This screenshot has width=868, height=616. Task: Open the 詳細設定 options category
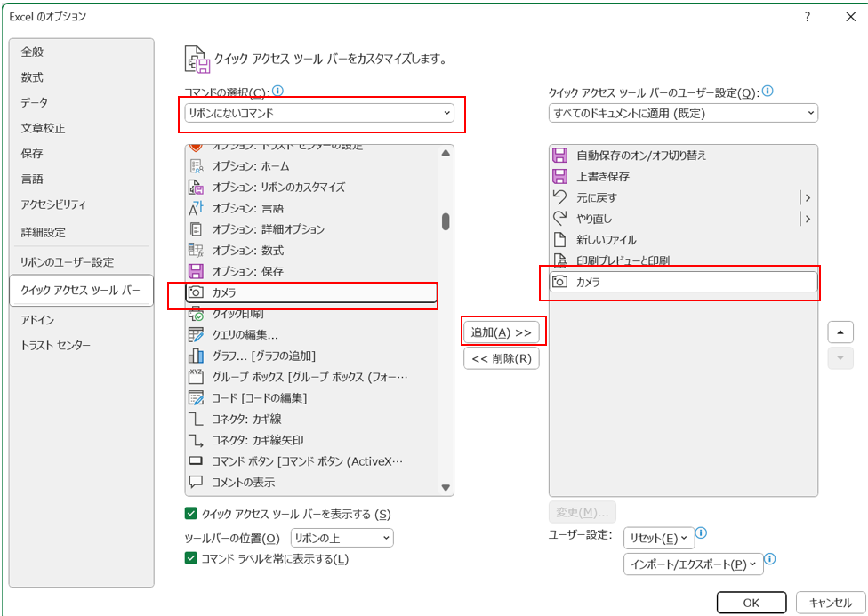[44, 233]
